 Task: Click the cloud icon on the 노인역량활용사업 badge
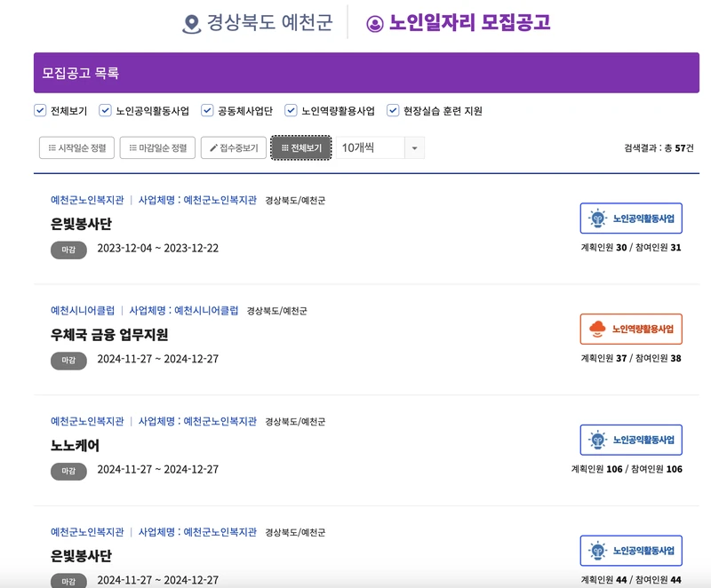pos(597,326)
